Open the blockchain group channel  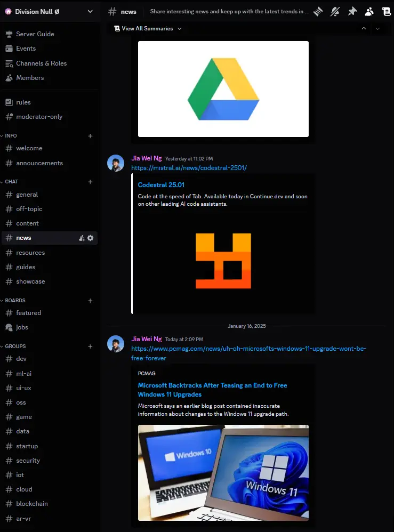click(x=50, y=504)
